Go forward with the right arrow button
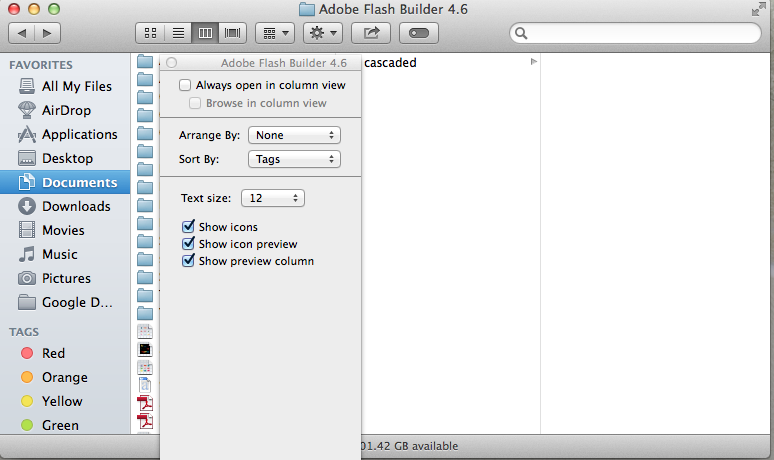 (x=47, y=33)
